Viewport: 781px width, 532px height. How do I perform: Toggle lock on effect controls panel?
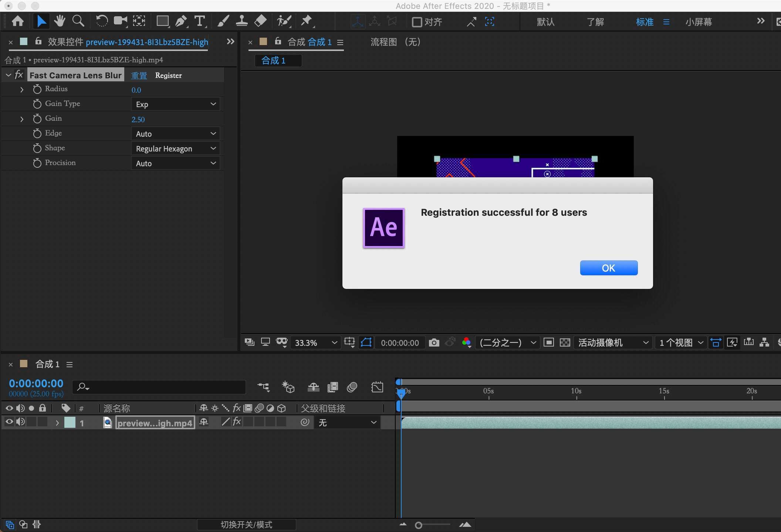pyautogui.click(x=38, y=41)
